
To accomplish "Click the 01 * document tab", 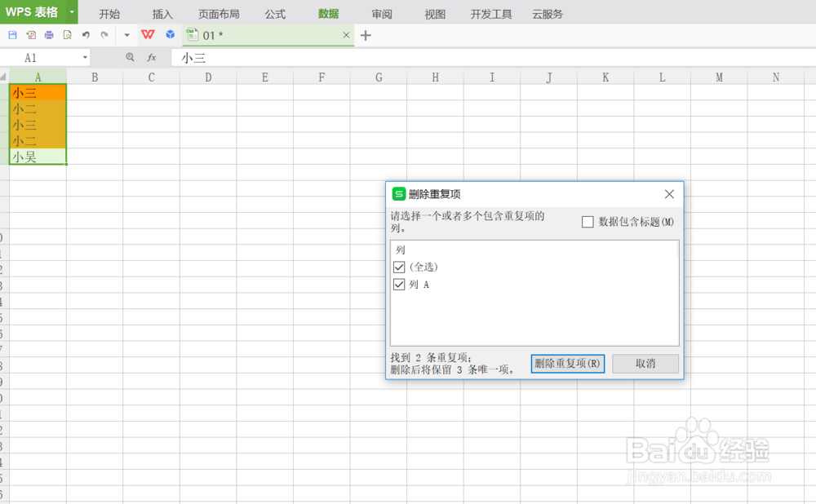I will coord(268,35).
